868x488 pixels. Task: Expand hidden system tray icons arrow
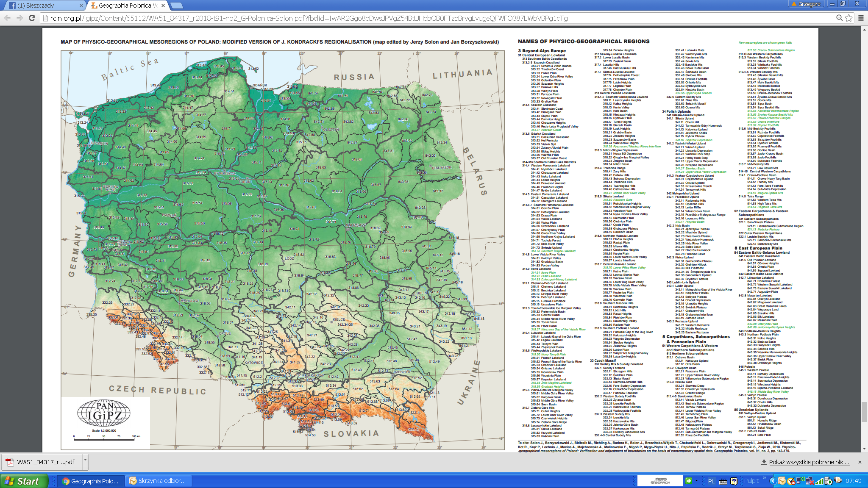point(772,481)
